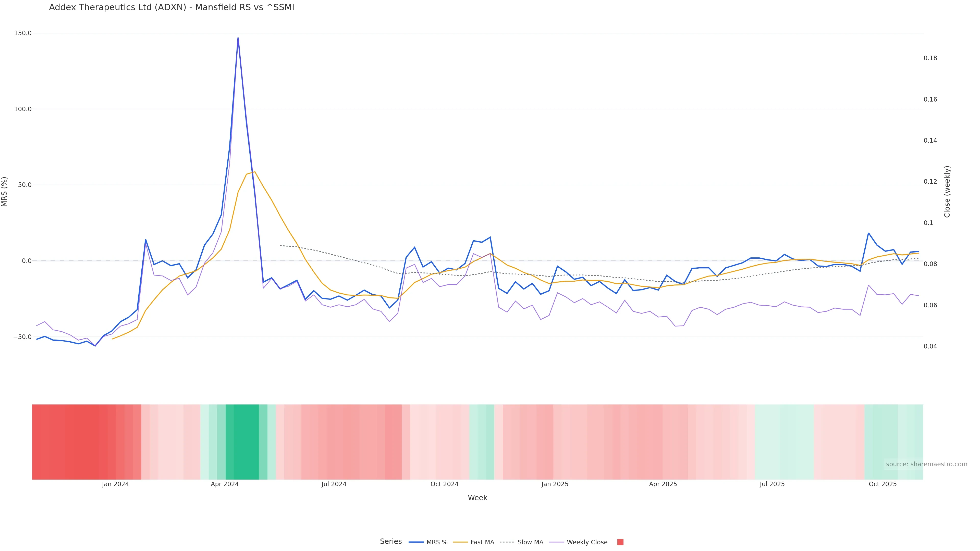Click the Jan 2025 x-axis tick label
Viewport: 980px width, 551px height.
pyautogui.click(x=555, y=484)
